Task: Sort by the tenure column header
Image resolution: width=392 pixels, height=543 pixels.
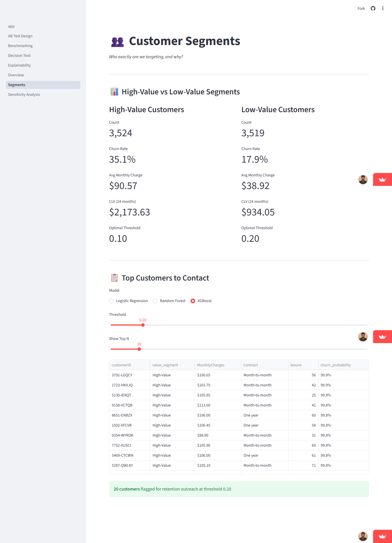Action: coord(303,365)
